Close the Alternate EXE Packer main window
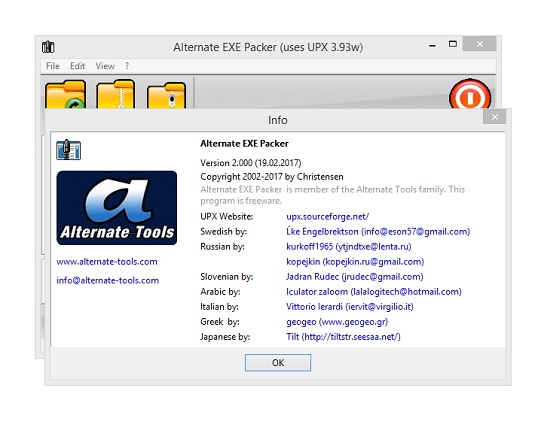 (479, 44)
